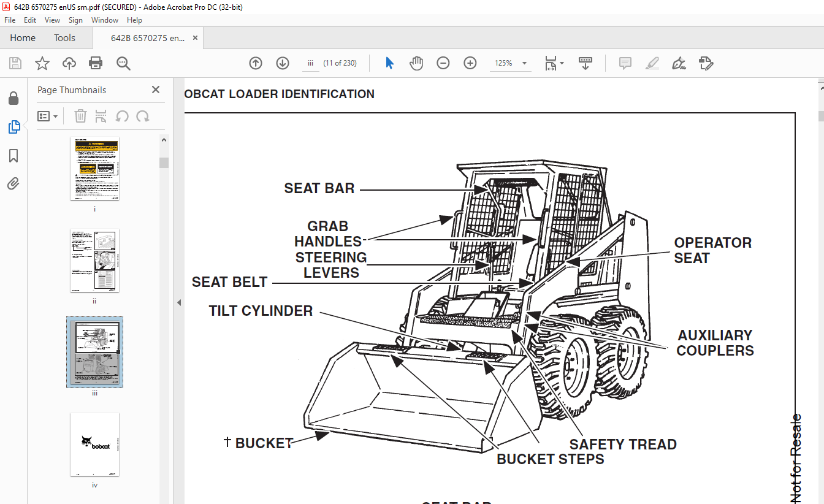Open the Window menu
Image resolution: width=824 pixels, height=504 pixels.
pyautogui.click(x=105, y=20)
